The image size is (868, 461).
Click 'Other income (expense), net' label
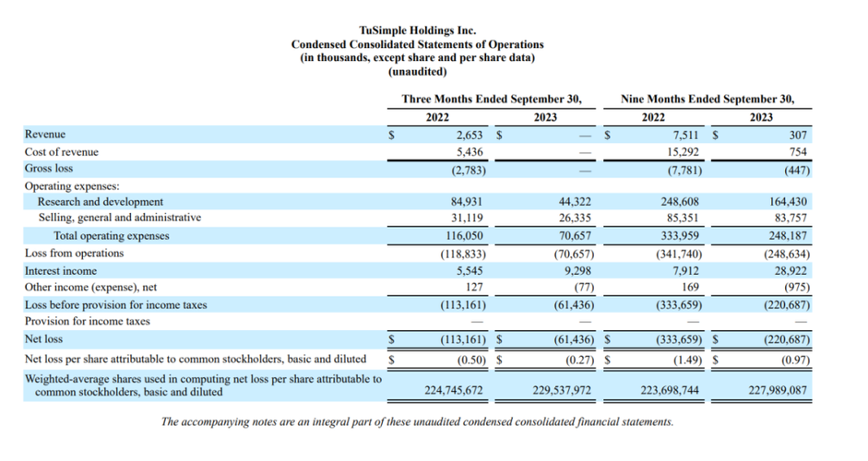coord(90,288)
